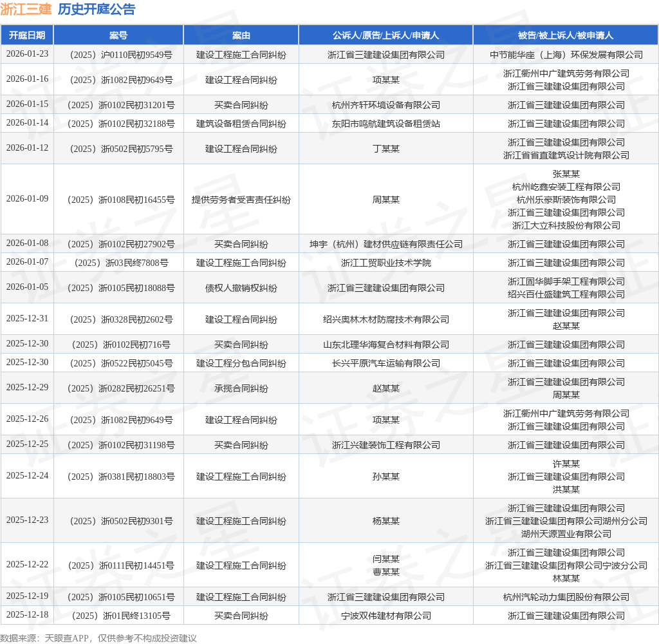Click plaintiff 杨某某
The image size is (659, 644).
tap(386, 521)
